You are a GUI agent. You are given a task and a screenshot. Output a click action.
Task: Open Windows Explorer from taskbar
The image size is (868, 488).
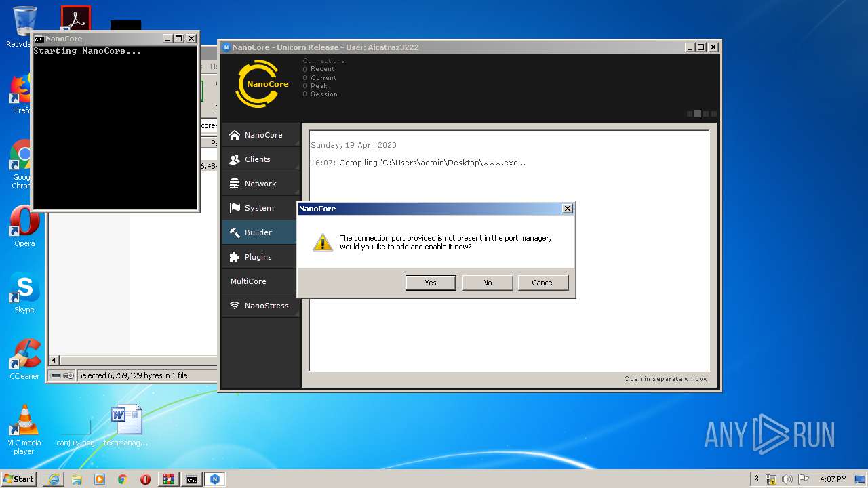click(x=77, y=479)
